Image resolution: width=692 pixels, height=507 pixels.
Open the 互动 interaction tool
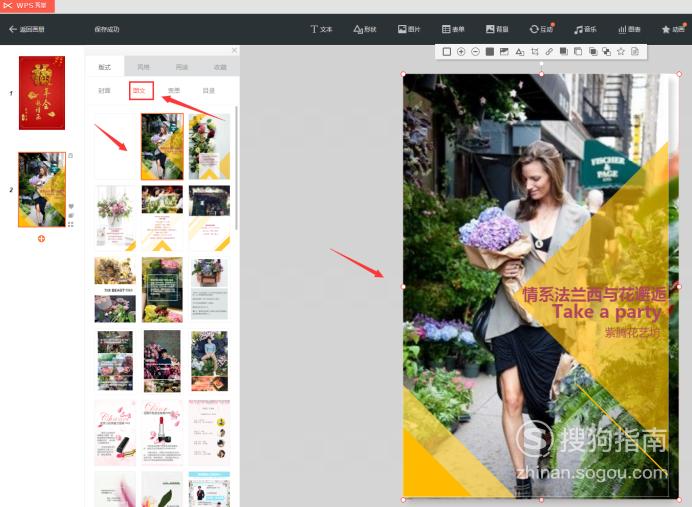coord(541,29)
